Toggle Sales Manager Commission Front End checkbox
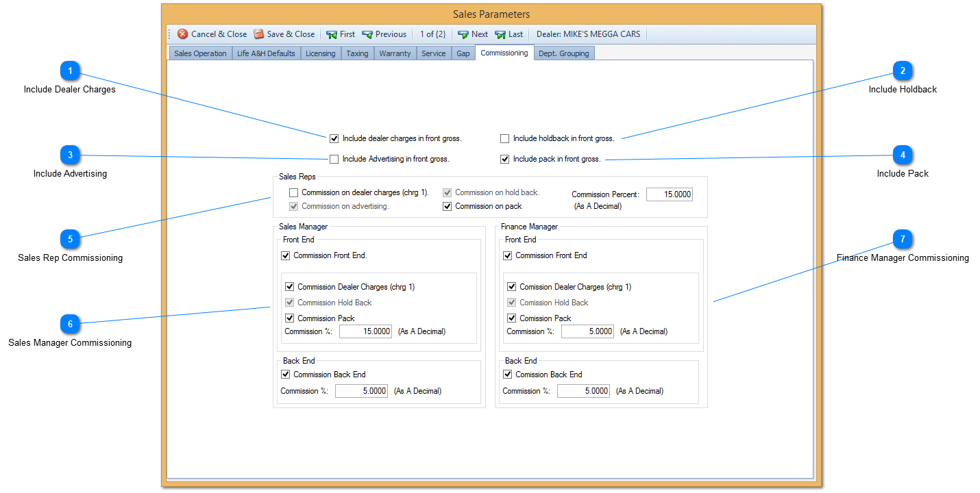The height and width of the screenshot is (493, 980). [x=286, y=256]
